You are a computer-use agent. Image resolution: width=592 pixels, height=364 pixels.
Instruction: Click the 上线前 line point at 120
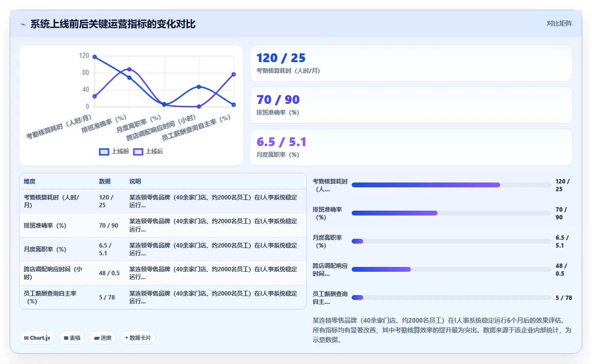click(95, 57)
